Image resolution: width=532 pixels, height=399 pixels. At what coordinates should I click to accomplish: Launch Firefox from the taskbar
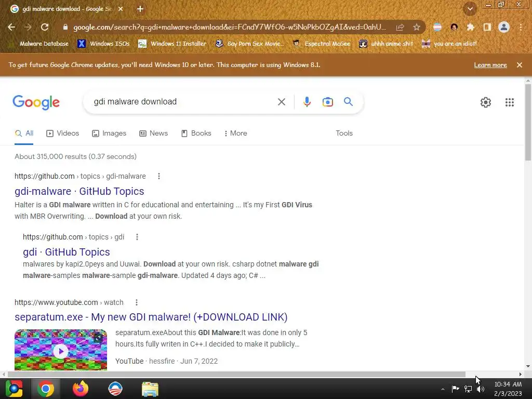pos(81,389)
